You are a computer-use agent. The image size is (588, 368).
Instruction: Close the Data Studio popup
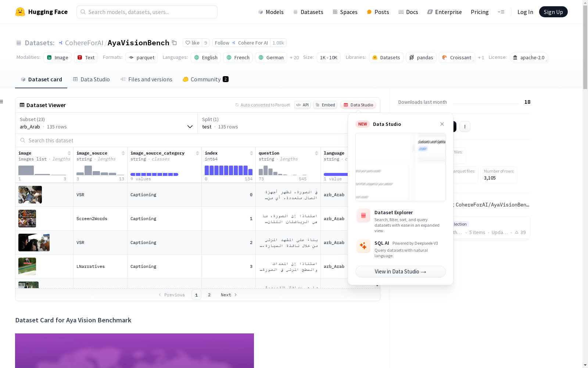[x=442, y=124]
